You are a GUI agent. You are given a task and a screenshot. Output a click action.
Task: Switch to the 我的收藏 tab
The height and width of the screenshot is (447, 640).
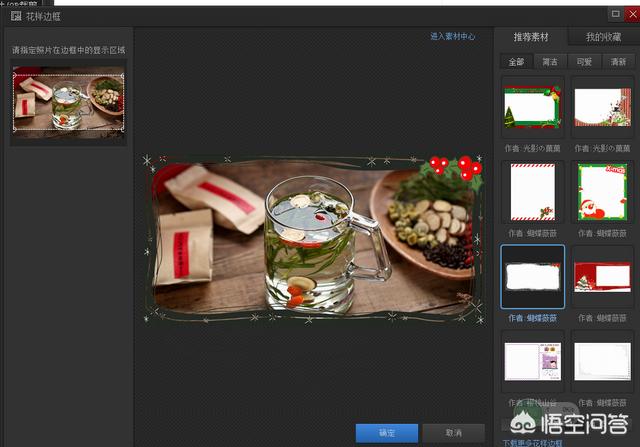click(x=603, y=37)
